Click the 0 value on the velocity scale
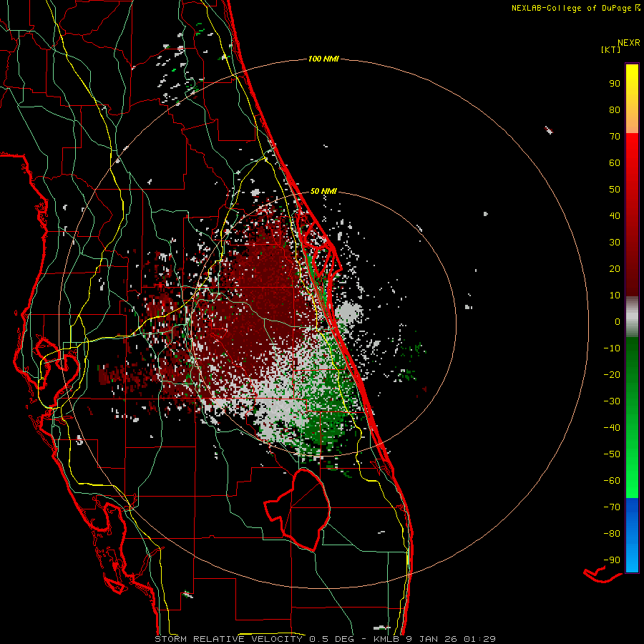The width and height of the screenshot is (644, 644). (x=618, y=321)
